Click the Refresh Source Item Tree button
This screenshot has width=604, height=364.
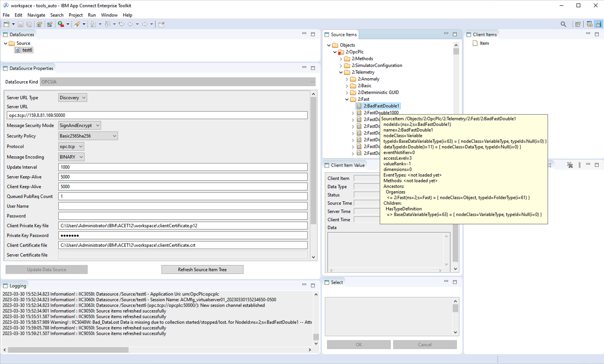[x=202, y=270]
